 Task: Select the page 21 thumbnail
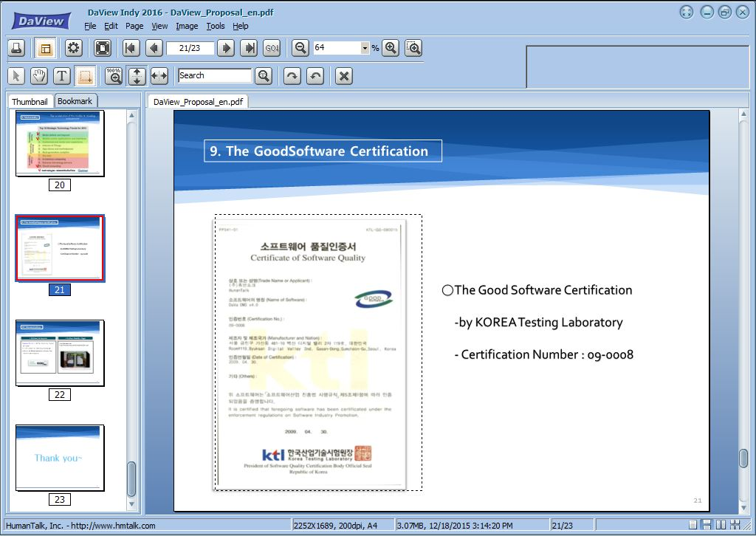(x=60, y=248)
